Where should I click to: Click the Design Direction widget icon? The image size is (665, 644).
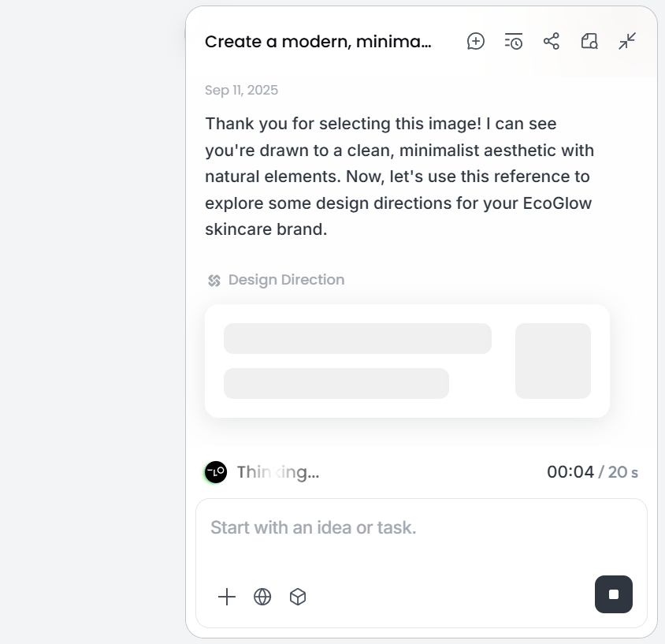pos(212,279)
